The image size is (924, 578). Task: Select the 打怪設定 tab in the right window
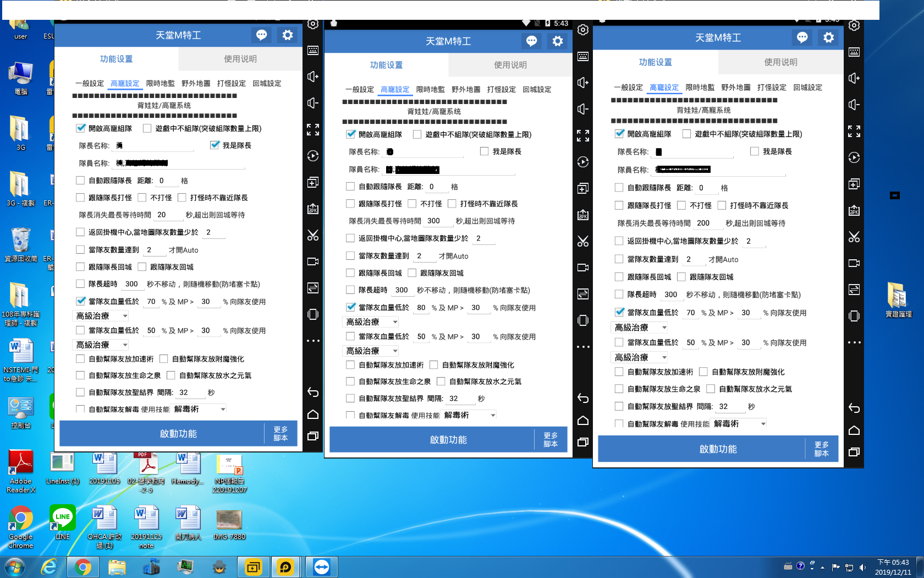click(x=772, y=87)
